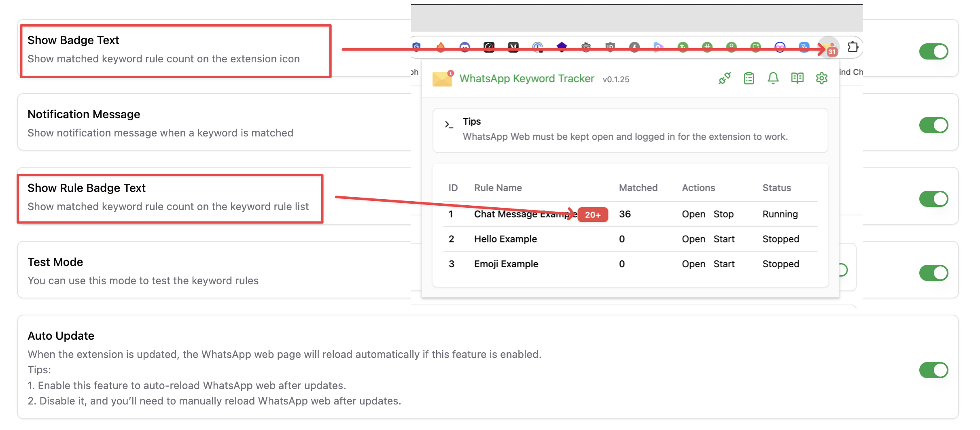
Task: Click the green plug connection icon in popup
Action: [x=725, y=78]
